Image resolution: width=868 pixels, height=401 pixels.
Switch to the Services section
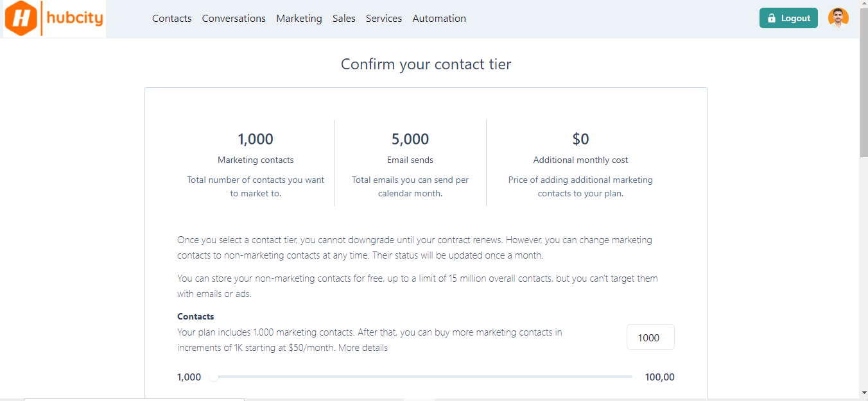[x=384, y=19]
